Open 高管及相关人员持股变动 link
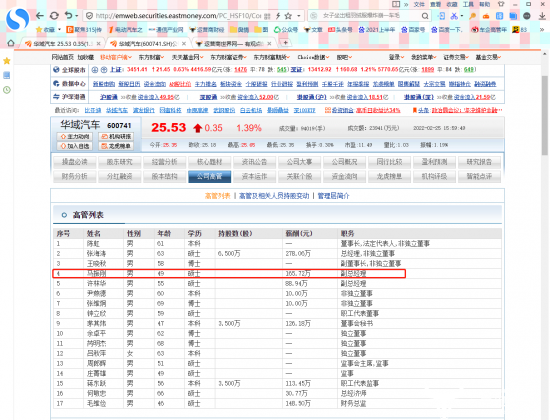The height and width of the screenshot is (420, 550). (274, 196)
